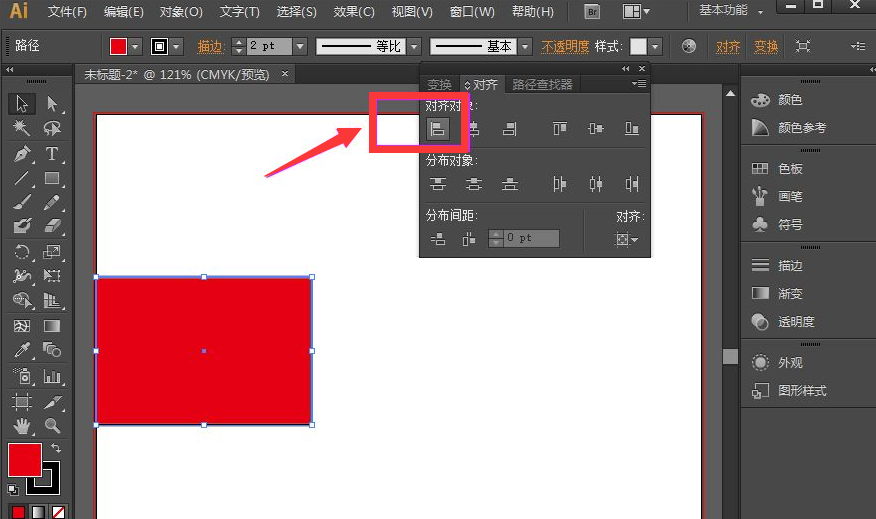Viewport: 876px width, 519px height.
Task: Open the brush definition dropdown
Action: 525,46
